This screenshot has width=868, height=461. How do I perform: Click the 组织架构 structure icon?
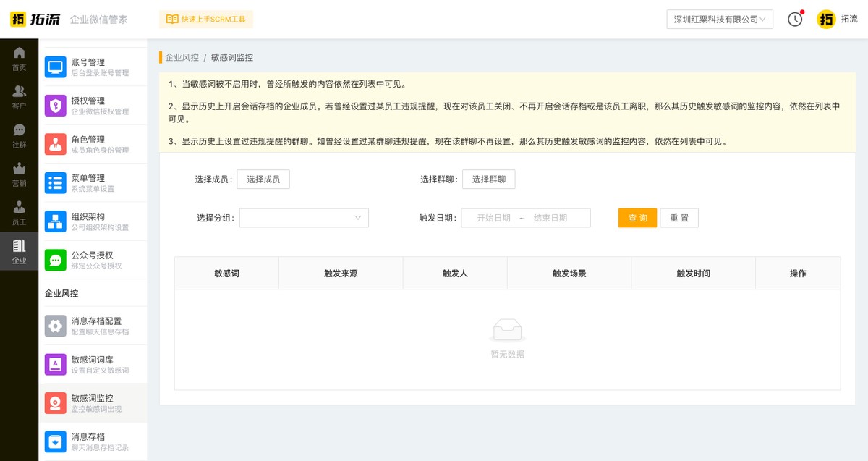[55, 220]
